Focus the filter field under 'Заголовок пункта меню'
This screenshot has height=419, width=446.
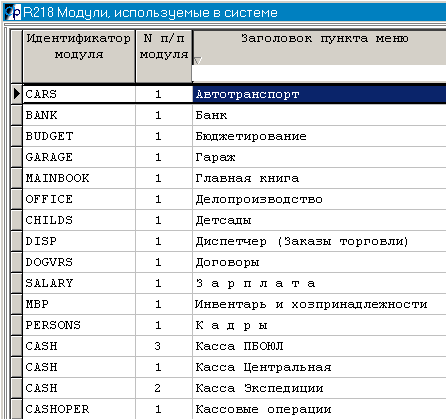319,73
